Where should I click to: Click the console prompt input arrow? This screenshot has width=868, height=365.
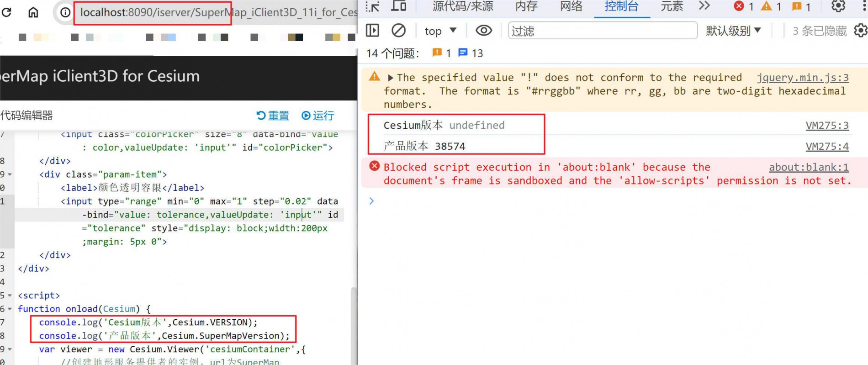(x=371, y=201)
